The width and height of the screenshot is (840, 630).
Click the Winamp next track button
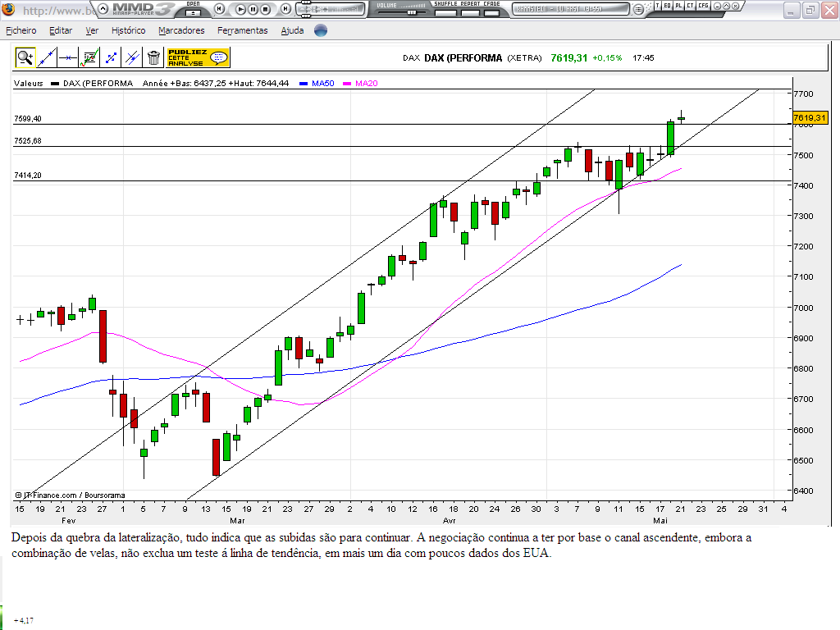[x=286, y=8]
